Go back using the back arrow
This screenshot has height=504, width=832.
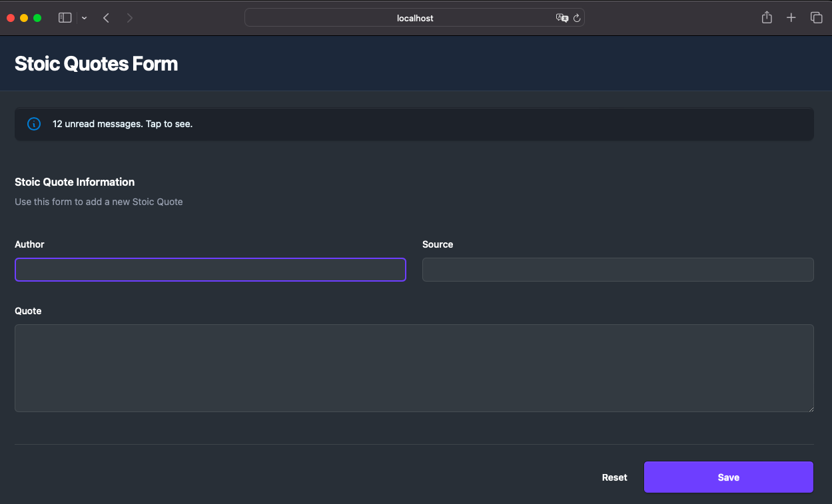click(x=106, y=18)
